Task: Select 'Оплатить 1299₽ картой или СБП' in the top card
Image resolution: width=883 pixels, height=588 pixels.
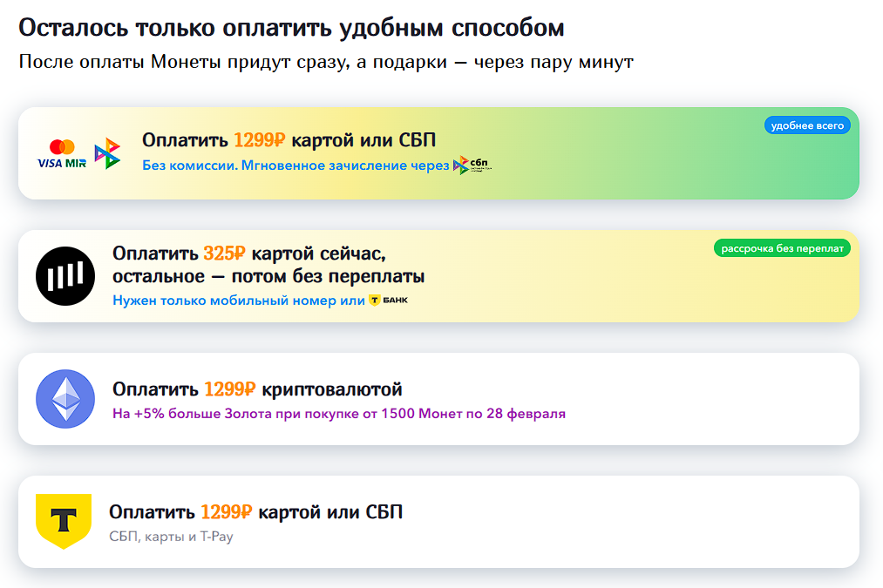Action: click(x=289, y=140)
